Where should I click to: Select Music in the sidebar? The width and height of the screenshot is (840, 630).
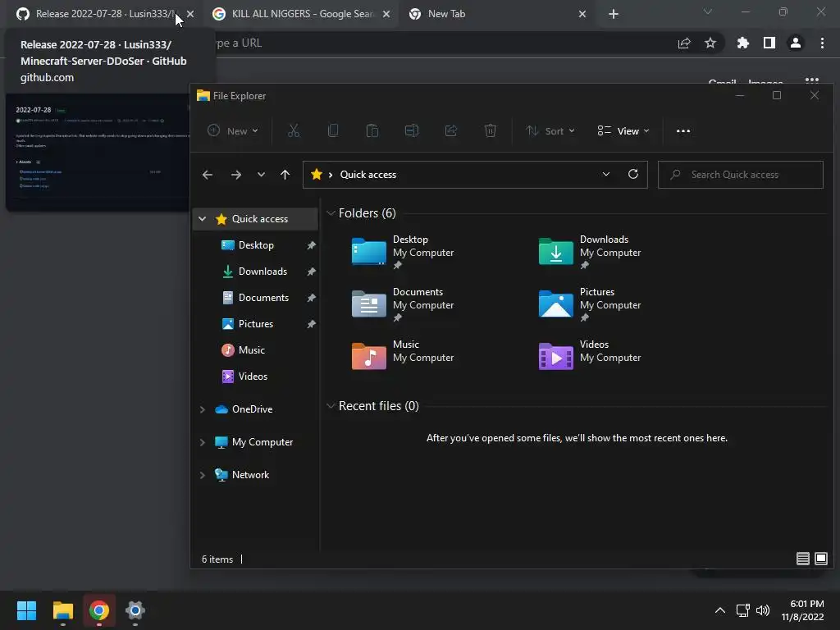[x=252, y=350]
